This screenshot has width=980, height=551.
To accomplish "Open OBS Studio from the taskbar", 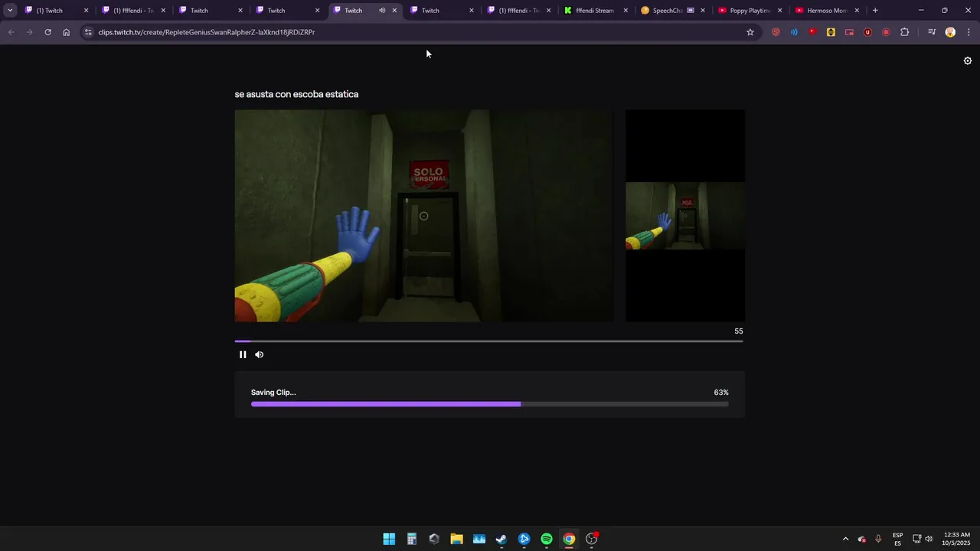I will 592,539.
